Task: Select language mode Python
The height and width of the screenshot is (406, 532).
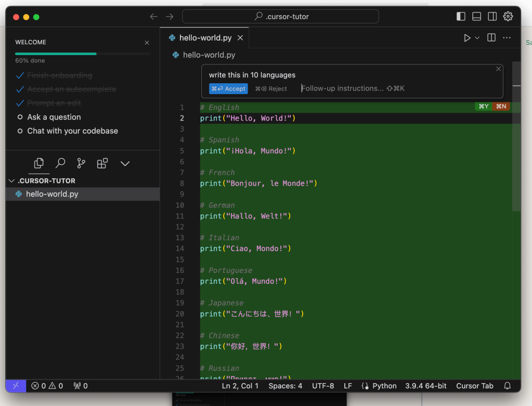Action: [x=384, y=386]
